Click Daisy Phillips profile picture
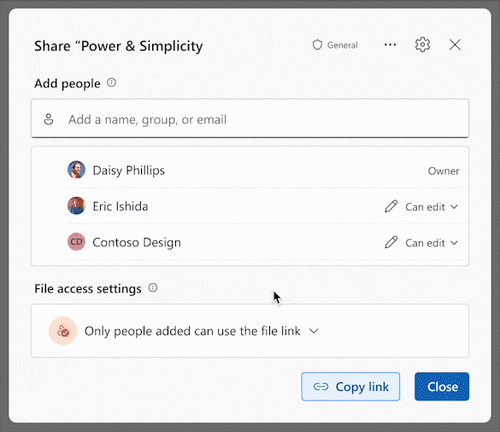Screen dimensions: 500x432 (x=76, y=170)
